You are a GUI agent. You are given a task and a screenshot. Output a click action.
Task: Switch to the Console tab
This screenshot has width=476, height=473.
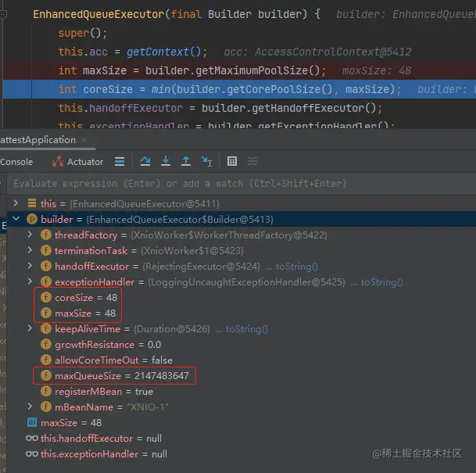click(x=16, y=162)
